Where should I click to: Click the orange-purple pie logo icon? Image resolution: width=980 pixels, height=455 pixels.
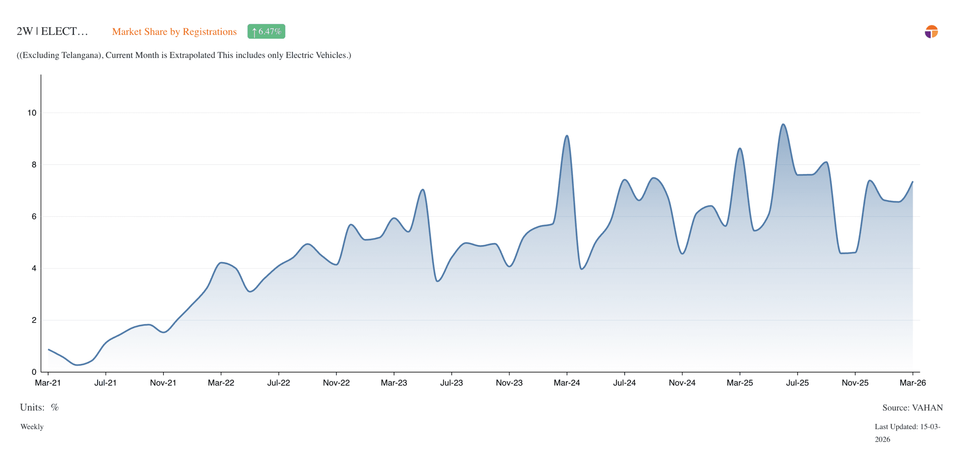(931, 32)
